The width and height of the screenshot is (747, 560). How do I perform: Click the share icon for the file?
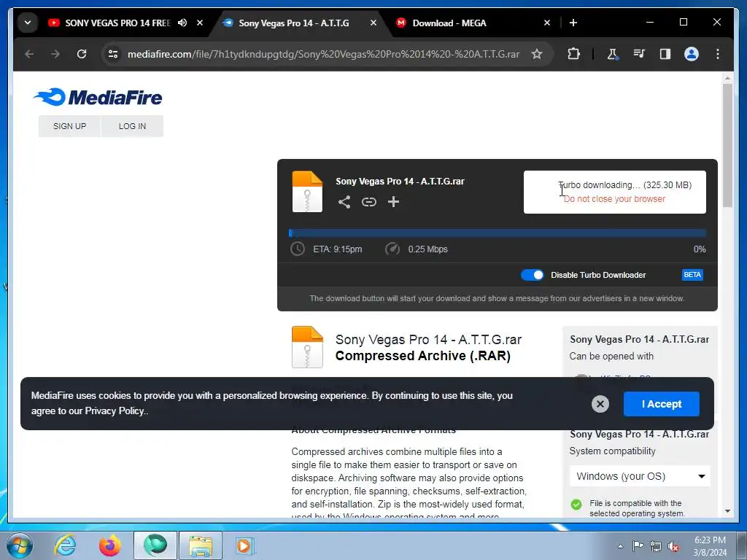tap(344, 202)
